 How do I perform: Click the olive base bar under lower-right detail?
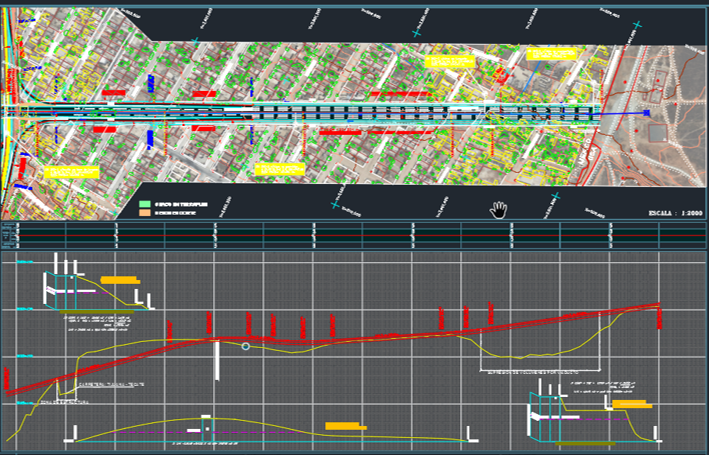(x=585, y=443)
